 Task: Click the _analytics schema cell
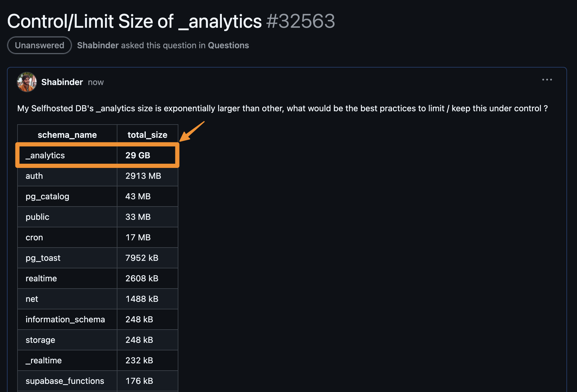[45, 155]
